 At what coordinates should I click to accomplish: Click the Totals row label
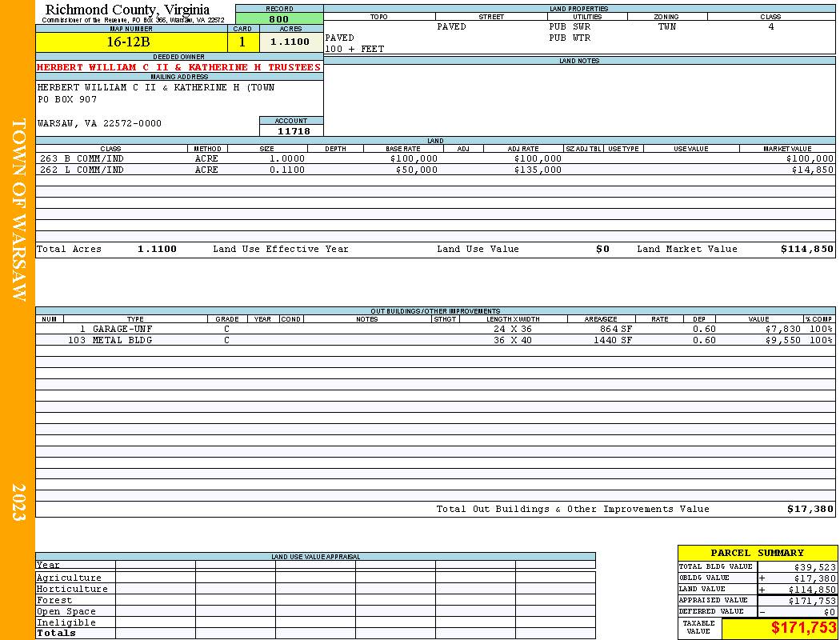pos(56,633)
